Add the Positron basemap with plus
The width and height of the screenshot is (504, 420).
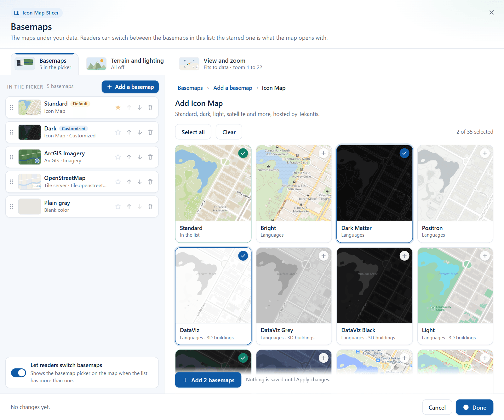click(485, 153)
